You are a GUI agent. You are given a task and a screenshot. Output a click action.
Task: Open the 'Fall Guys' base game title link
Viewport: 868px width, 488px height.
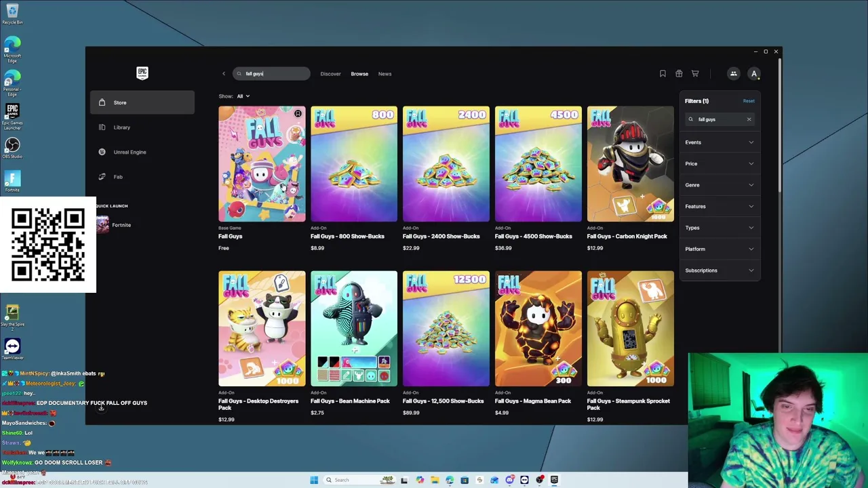click(231, 237)
